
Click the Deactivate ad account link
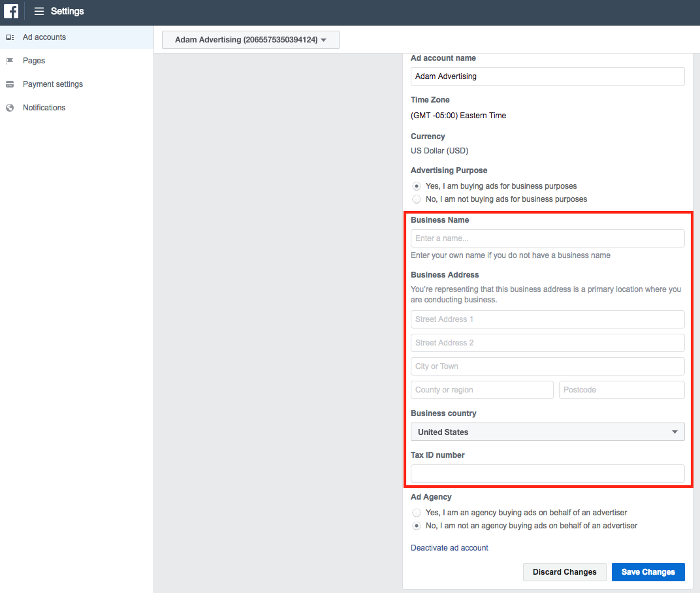[449, 547]
